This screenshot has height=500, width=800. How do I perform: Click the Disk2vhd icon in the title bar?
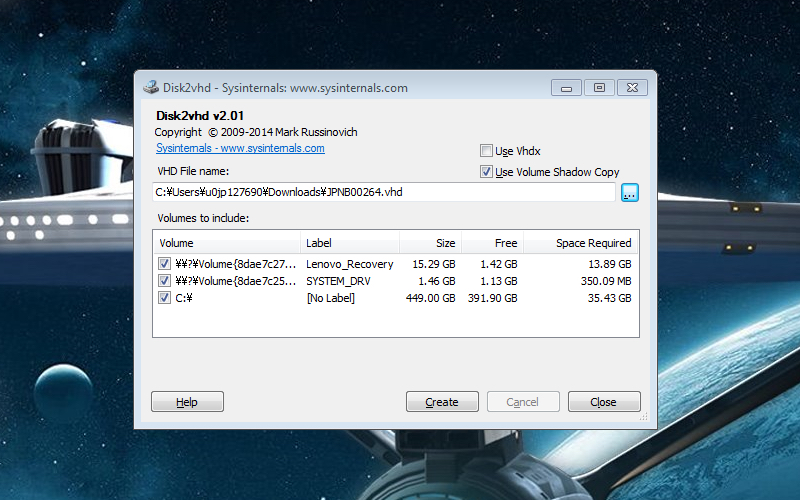point(150,87)
